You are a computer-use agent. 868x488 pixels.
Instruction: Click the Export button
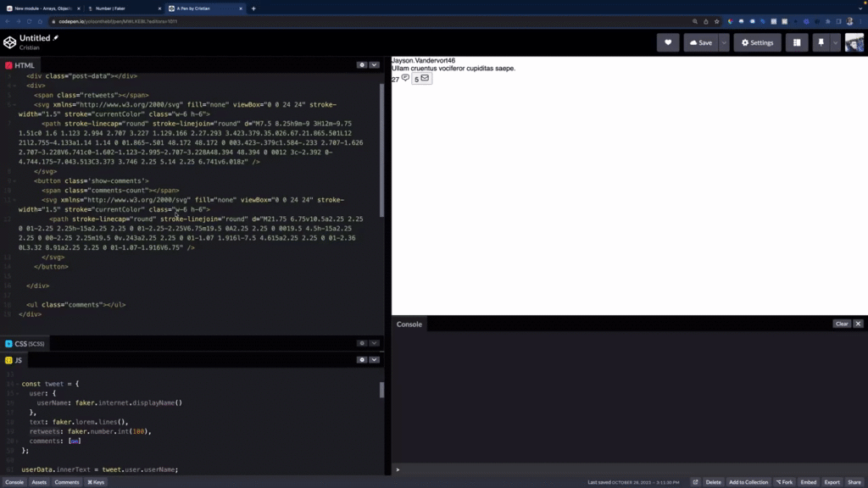[x=832, y=481]
